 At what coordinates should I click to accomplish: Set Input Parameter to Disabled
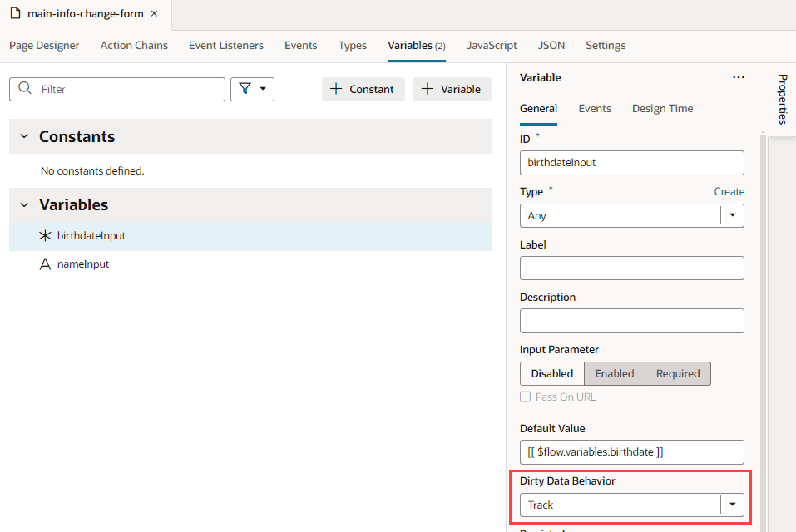(x=551, y=374)
